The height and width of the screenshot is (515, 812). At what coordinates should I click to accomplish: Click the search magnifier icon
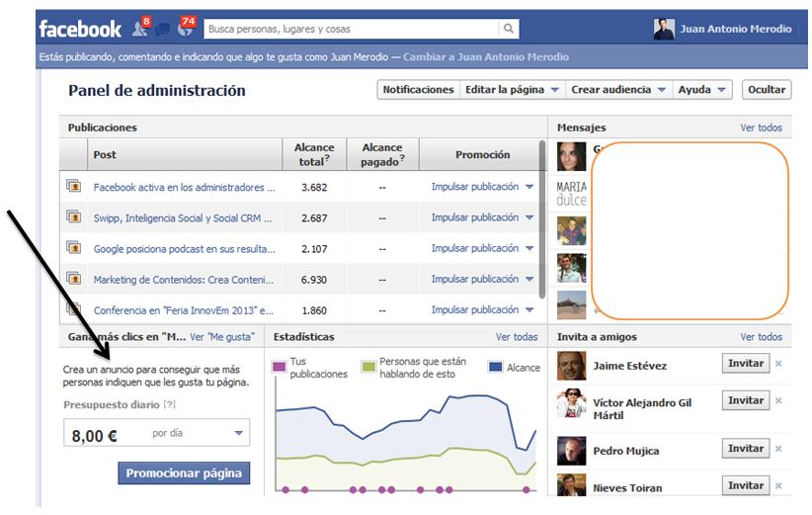click(509, 29)
